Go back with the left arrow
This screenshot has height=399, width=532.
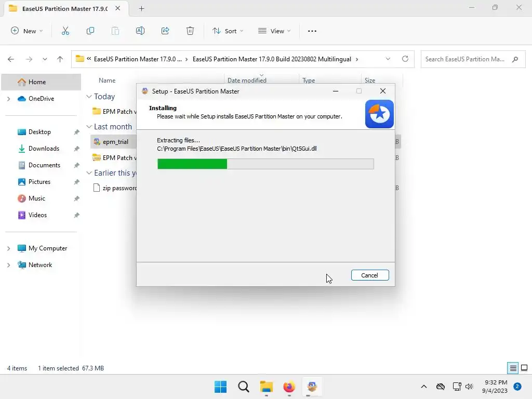(11, 59)
